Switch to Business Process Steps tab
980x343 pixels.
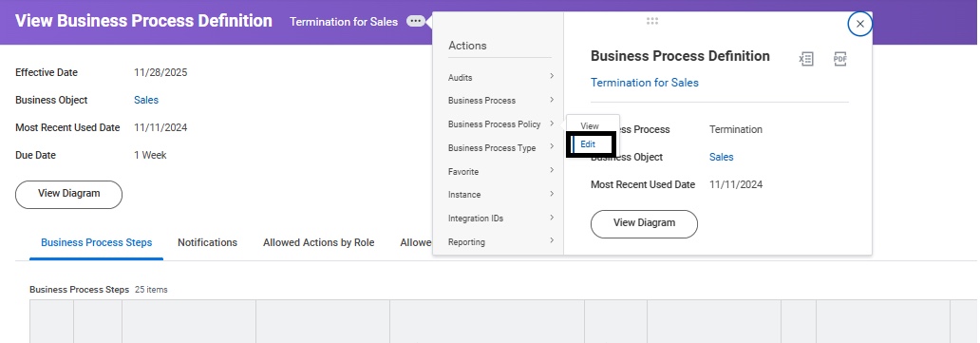(96, 243)
